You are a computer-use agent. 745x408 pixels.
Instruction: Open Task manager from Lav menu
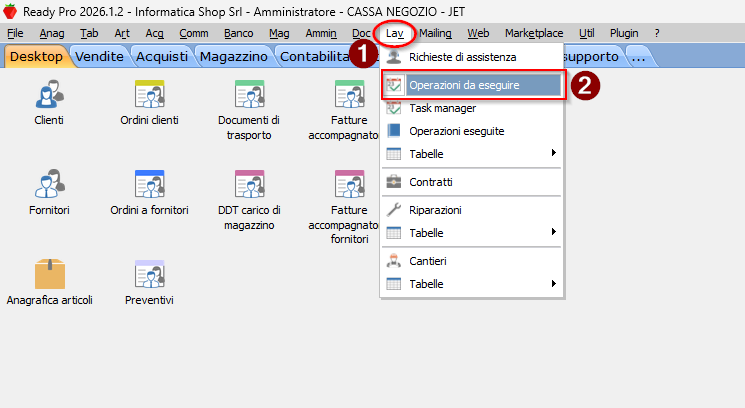pyautogui.click(x=442, y=108)
